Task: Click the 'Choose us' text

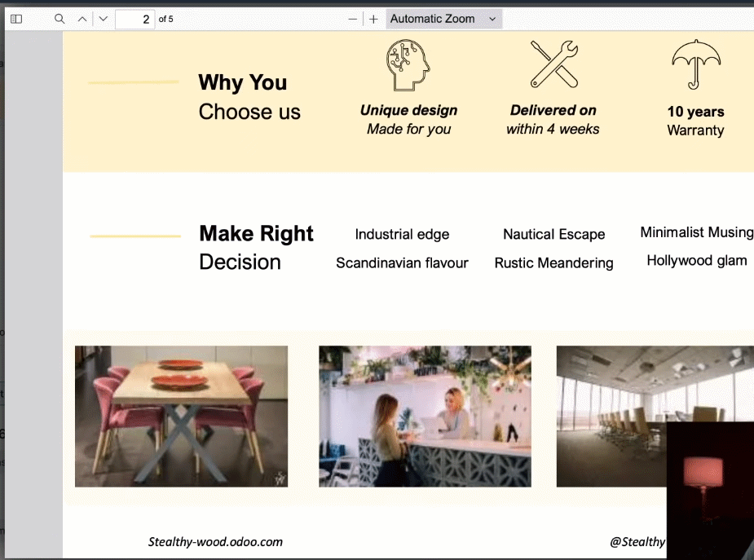Action: click(249, 112)
